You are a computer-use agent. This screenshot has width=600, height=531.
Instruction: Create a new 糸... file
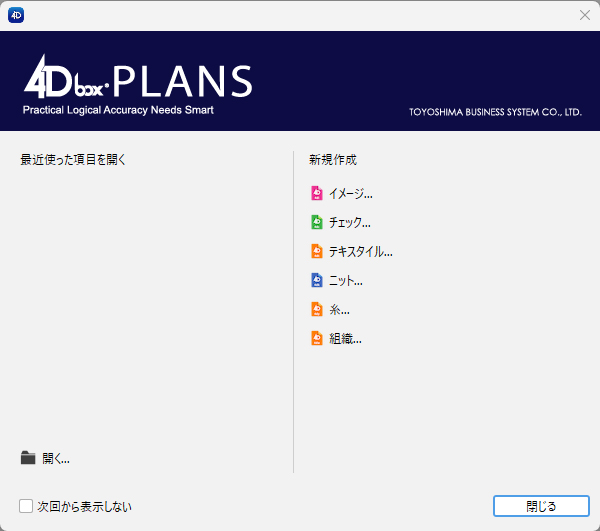coord(339,310)
